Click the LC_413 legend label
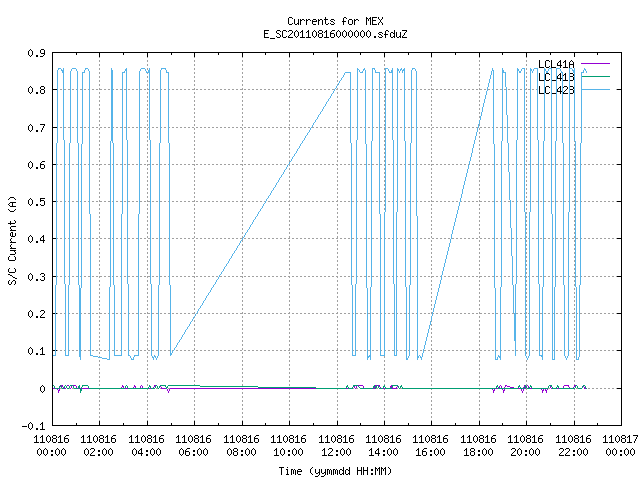 (x=556, y=77)
